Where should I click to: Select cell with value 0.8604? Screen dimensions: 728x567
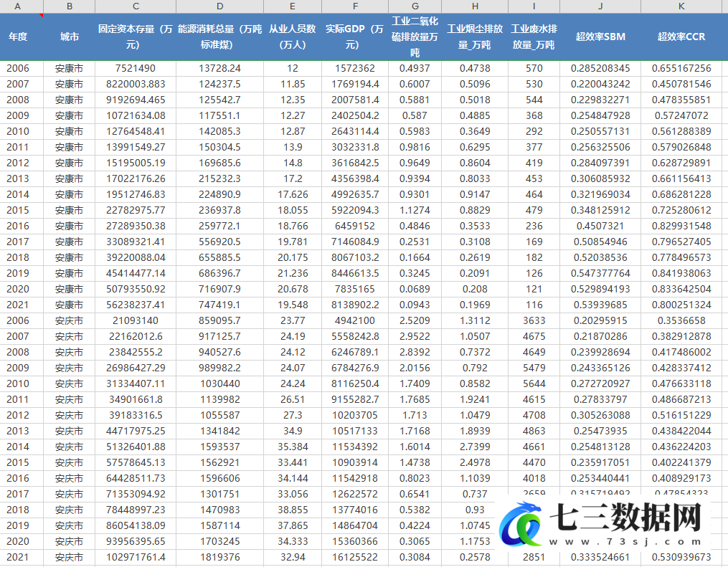[475, 163]
